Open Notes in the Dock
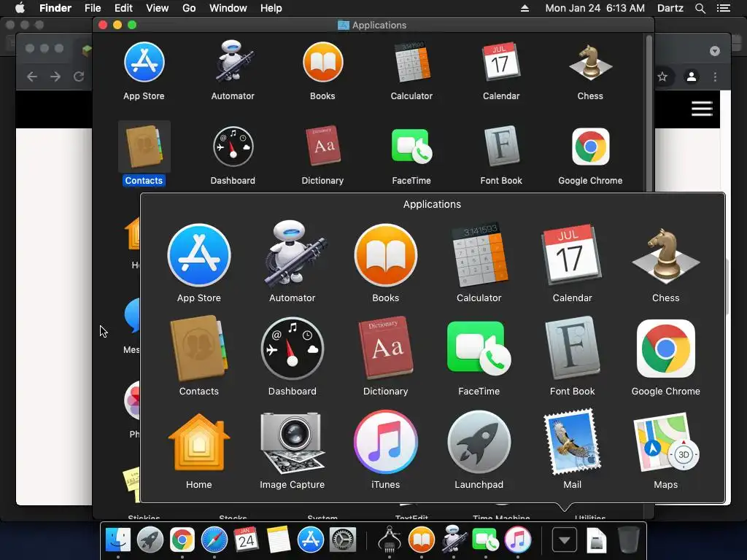Image resolution: width=747 pixels, height=560 pixels. click(279, 540)
